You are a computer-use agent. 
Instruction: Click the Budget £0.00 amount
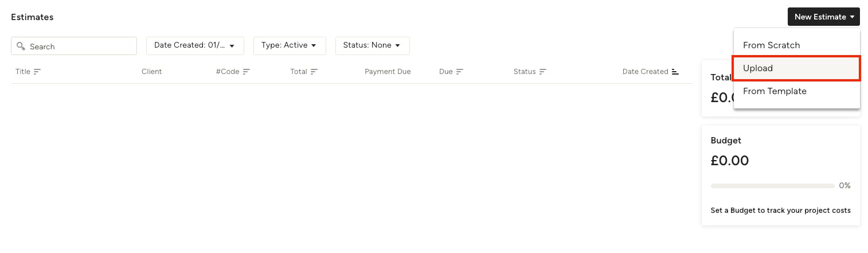pyautogui.click(x=730, y=161)
